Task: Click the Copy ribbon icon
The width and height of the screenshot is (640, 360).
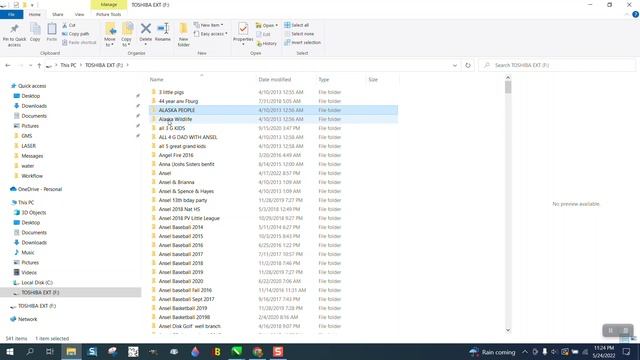Action: [x=35, y=32]
